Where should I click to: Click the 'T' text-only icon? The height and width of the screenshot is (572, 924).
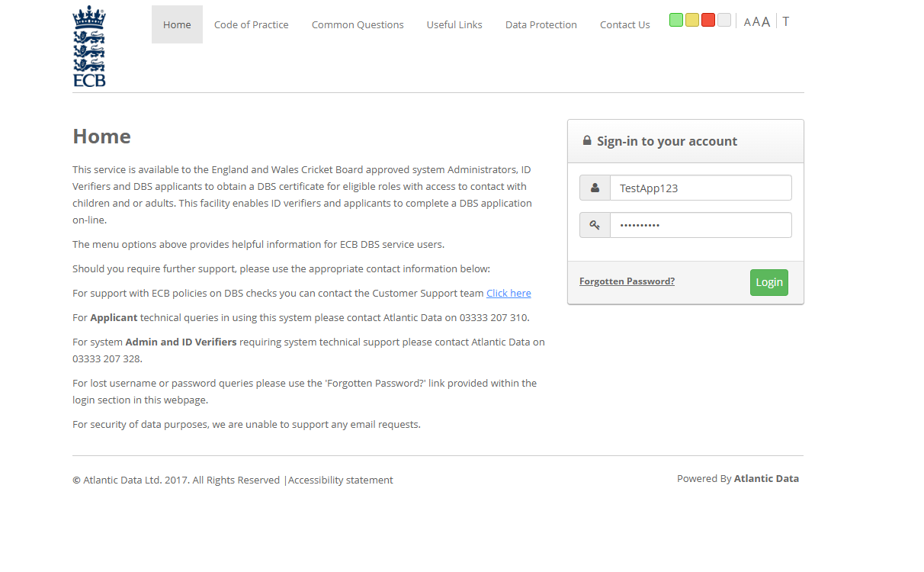click(786, 21)
